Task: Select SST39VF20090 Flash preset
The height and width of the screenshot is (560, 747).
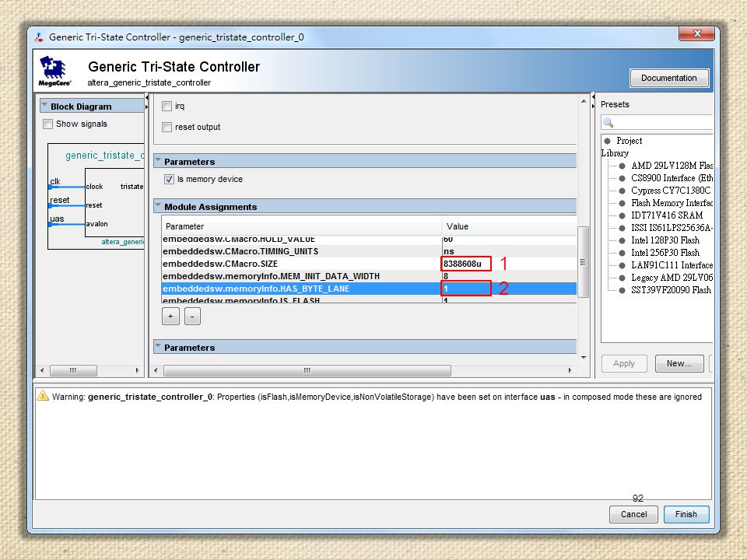Action: (671, 290)
